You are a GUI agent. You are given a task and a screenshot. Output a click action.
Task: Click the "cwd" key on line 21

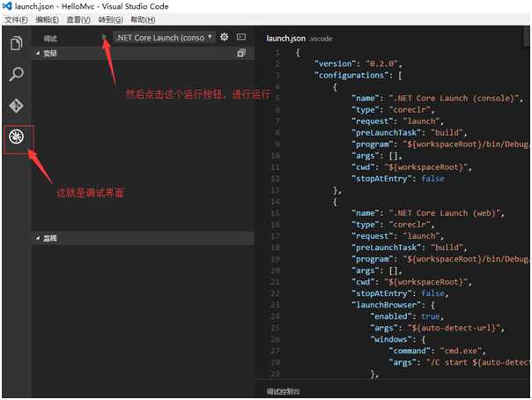pos(365,282)
